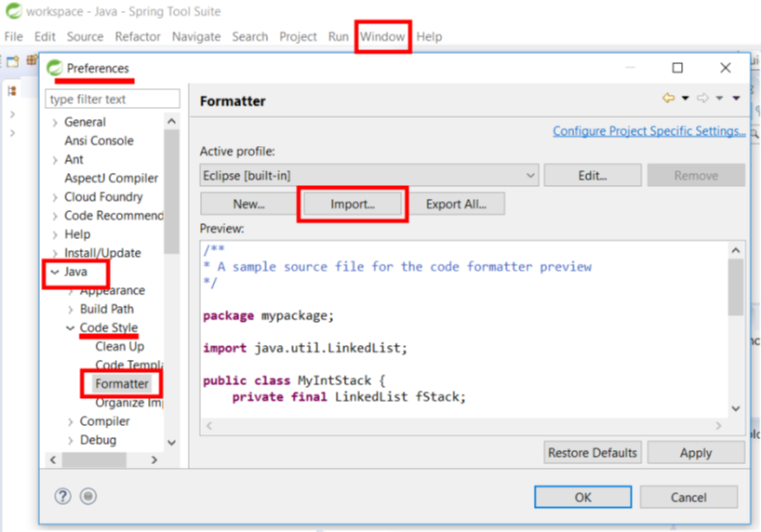Screen dimensions: 761x532
Task: Click the Import... button
Action: (353, 204)
